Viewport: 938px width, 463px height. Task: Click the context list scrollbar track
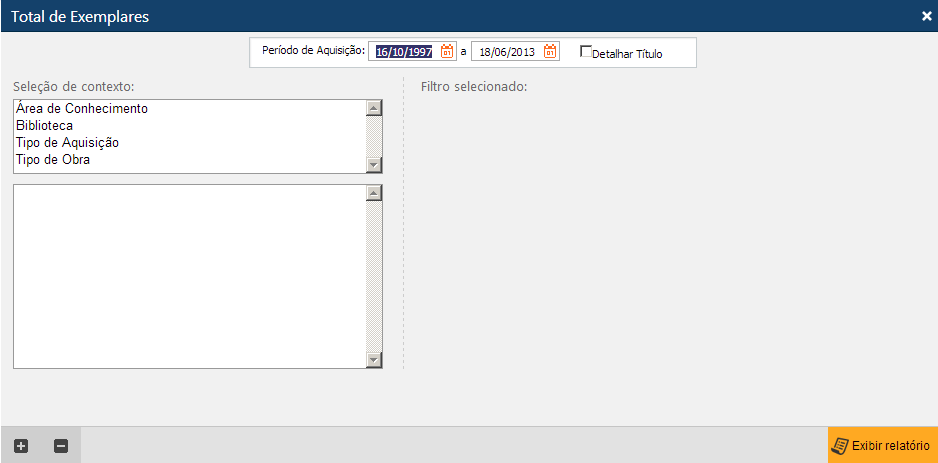pyautogui.click(x=374, y=136)
